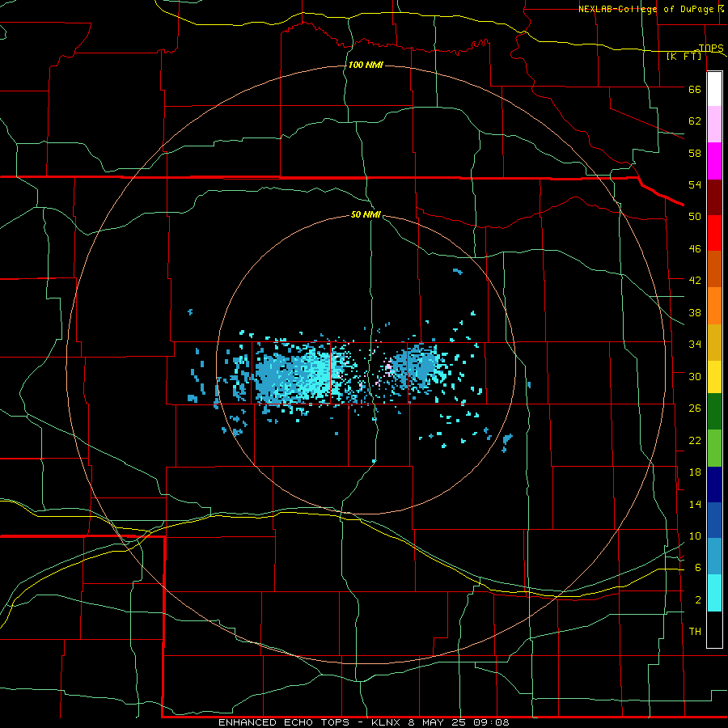Click the 'NEXLAB-College of DuPage' credit text
This screenshot has width=728, height=728.
point(645,9)
